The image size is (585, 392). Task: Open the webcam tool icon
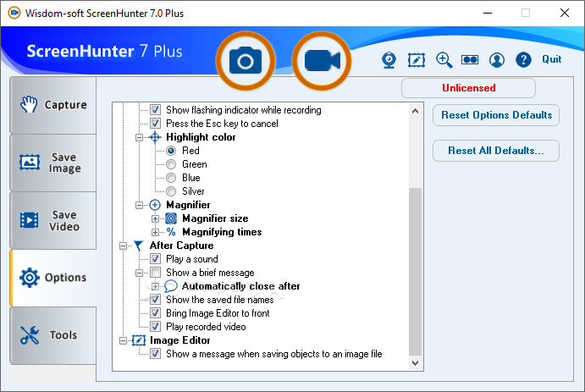389,60
